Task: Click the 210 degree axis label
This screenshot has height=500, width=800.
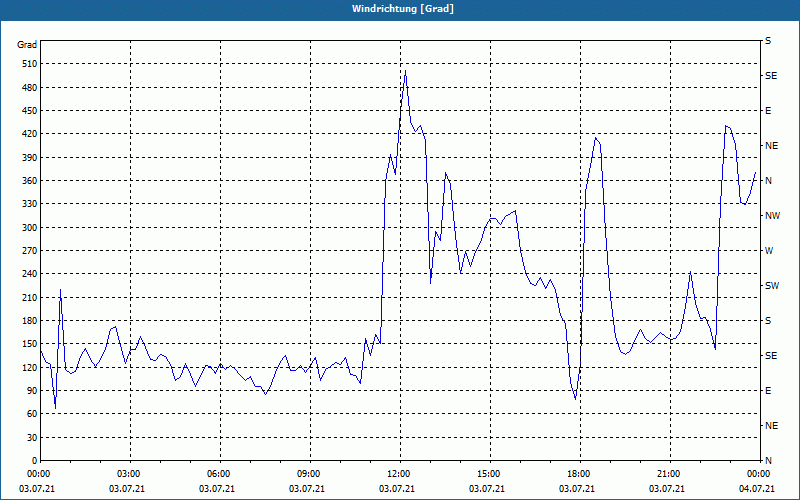Action: click(x=30, y=297)
